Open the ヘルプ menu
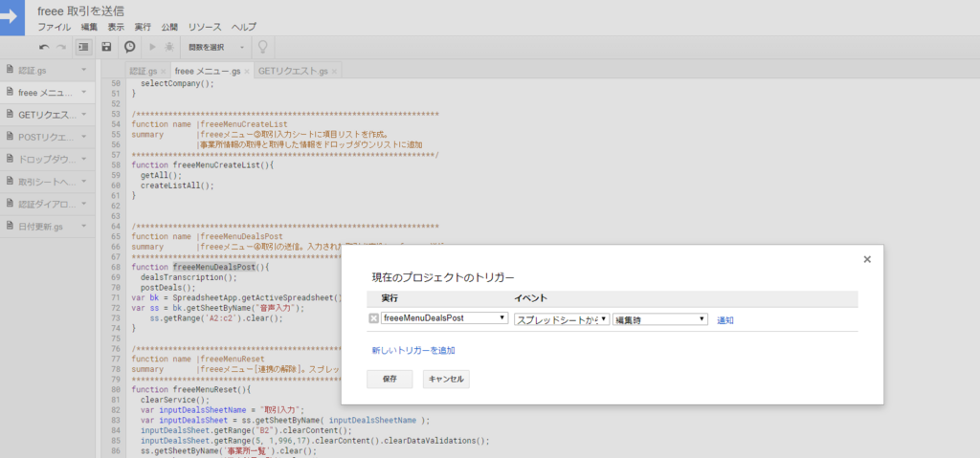The height and width of the screenshot is (458, 980). [x=244, y=27]
